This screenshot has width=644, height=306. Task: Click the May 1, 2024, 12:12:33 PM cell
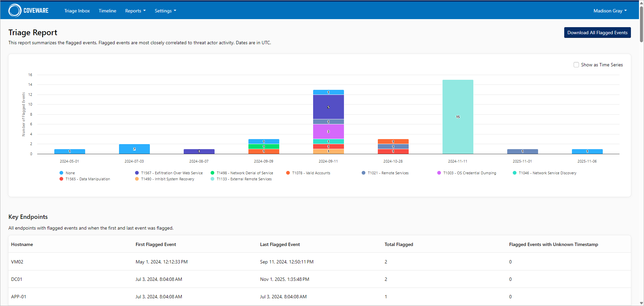162,262
